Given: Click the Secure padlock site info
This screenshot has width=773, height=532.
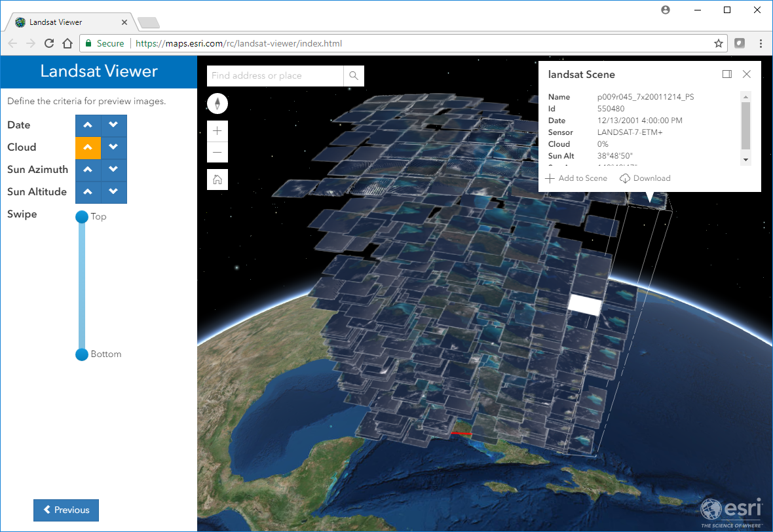Looking at the screenshot, I should coord(105,43).
